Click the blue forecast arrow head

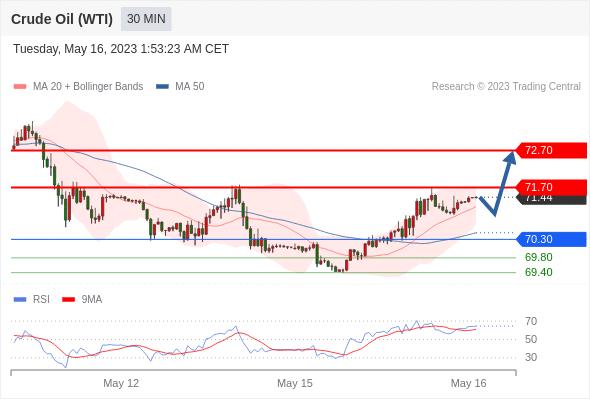pyautogui.click(x=510, y=157)
